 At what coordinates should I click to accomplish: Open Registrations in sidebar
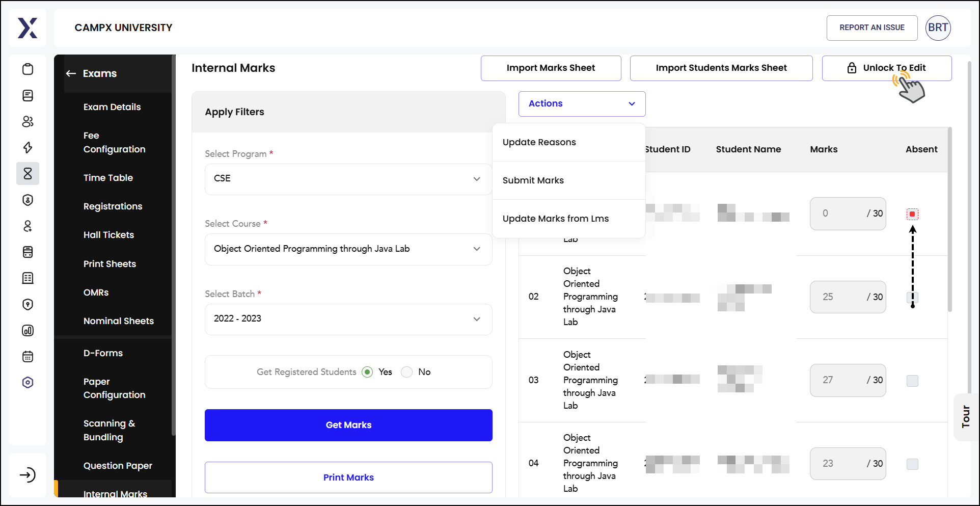[x=113, y=206]
